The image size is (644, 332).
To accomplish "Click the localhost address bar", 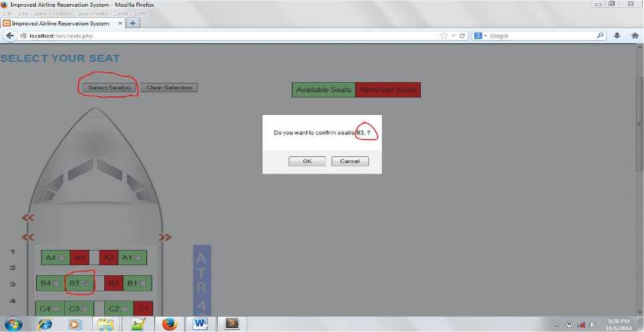I will 230,36.
